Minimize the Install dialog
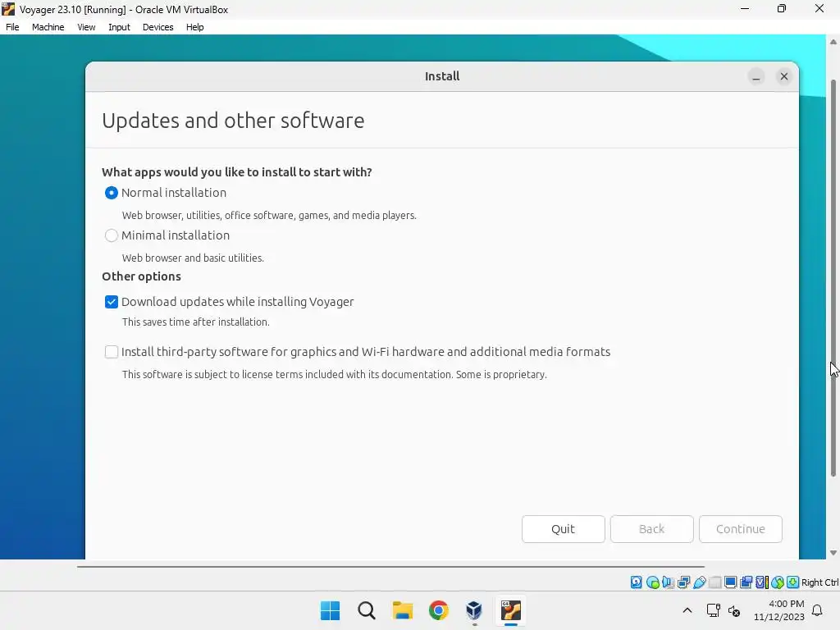Screen dimensions: 840x630 tap(756, 76)
